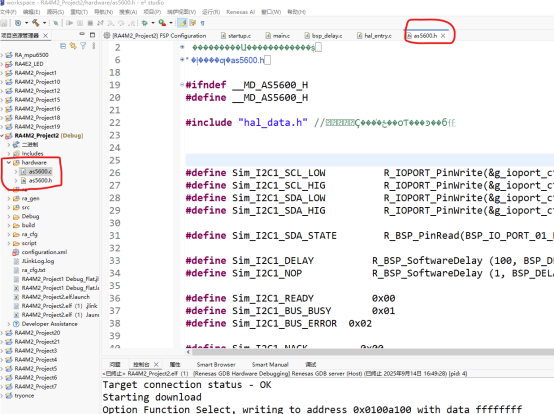Switch to FSP Configuration editor tab
The height and width of the screenshot is (414, 554).
pyautogui.click(x=155, y=36)
